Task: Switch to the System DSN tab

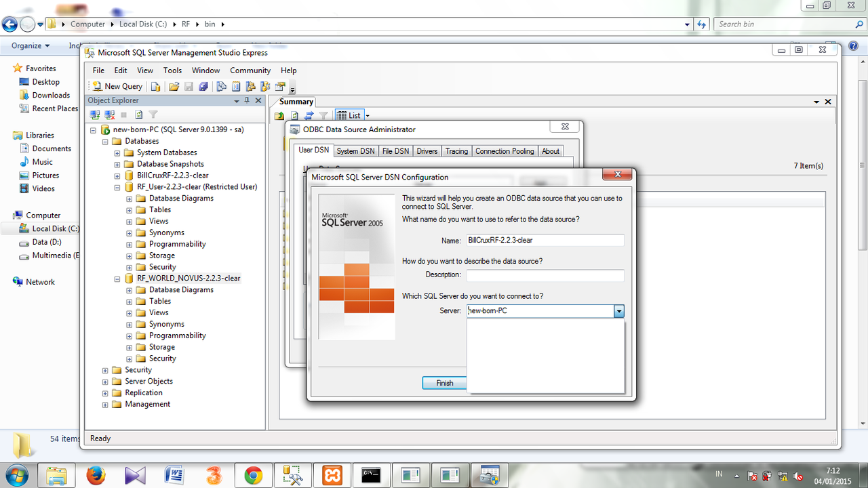Action: pos(355,151)
